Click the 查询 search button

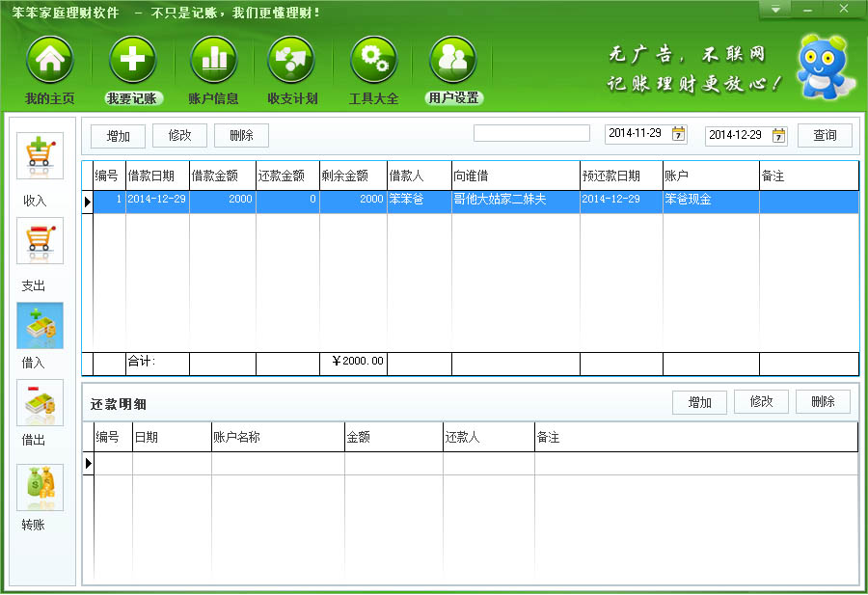[825, 135]
